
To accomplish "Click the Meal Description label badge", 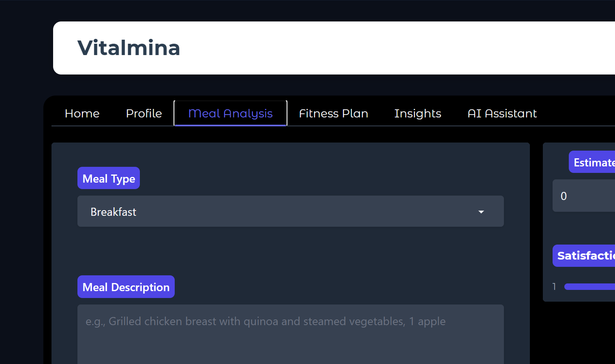I will [126, 287].
